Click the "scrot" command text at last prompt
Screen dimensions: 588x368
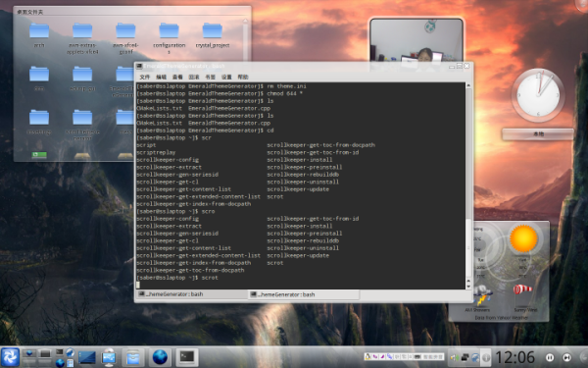[210, 278]
